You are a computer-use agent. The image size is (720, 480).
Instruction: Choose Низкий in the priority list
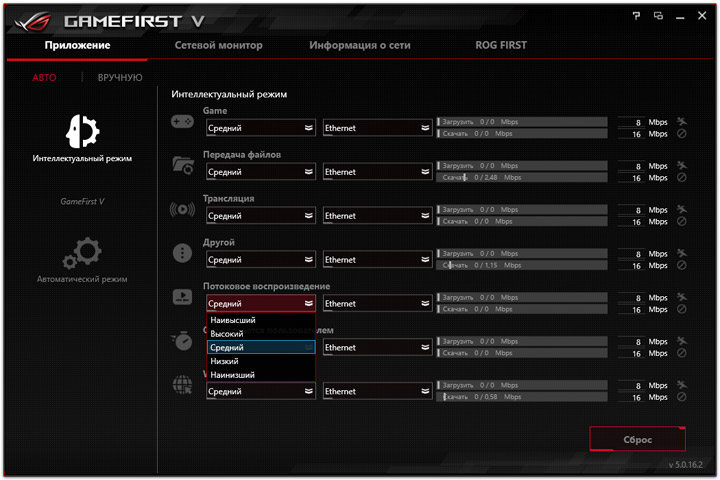tap(260, 361)
